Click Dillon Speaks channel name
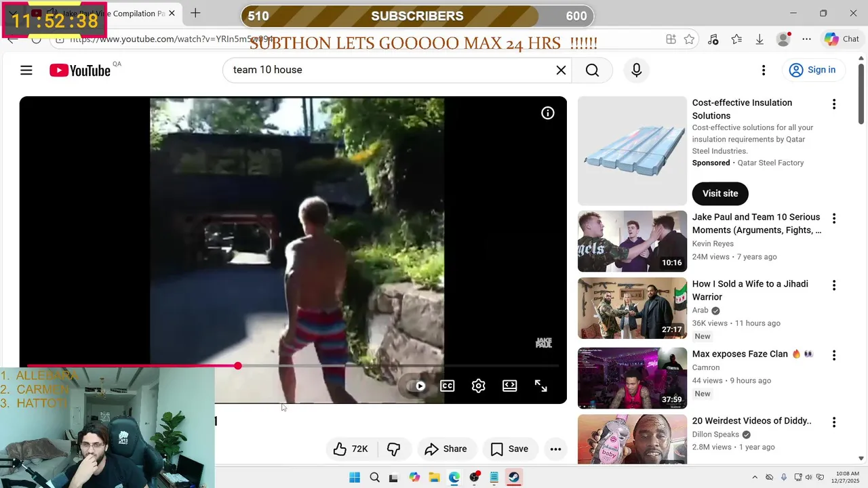This screenshot has height=488, width=868. pos(717,434)
